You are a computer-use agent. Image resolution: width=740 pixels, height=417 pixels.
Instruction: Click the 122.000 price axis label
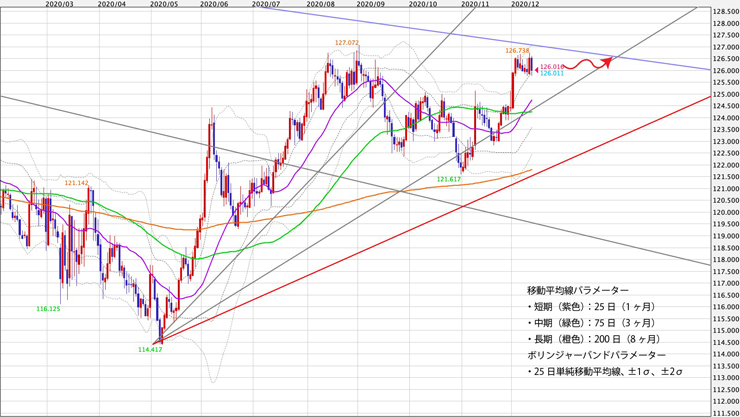coord(727,165)
